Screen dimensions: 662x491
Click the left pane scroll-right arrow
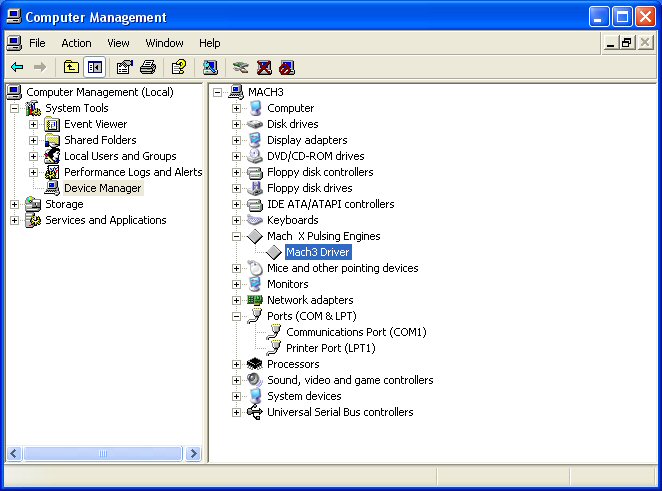pyautogui.click(x=193, y=453)
